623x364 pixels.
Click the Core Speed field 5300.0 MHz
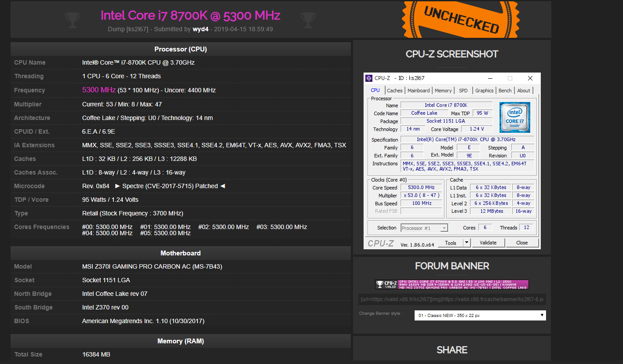click(x=421, y=187)
